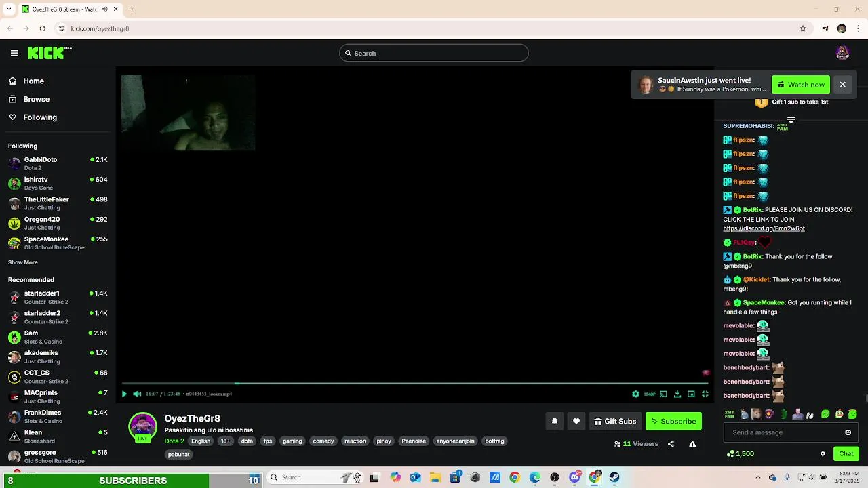Toggle picture-in-picture mode
This screenshot has height=488, width=868.
[691, 394]
